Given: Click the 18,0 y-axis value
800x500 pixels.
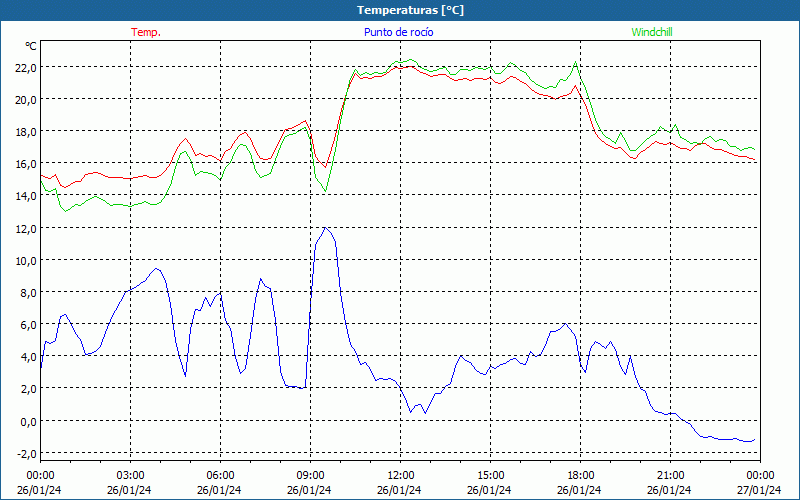Looking at the screenshot, I should (x=25, y=132).
